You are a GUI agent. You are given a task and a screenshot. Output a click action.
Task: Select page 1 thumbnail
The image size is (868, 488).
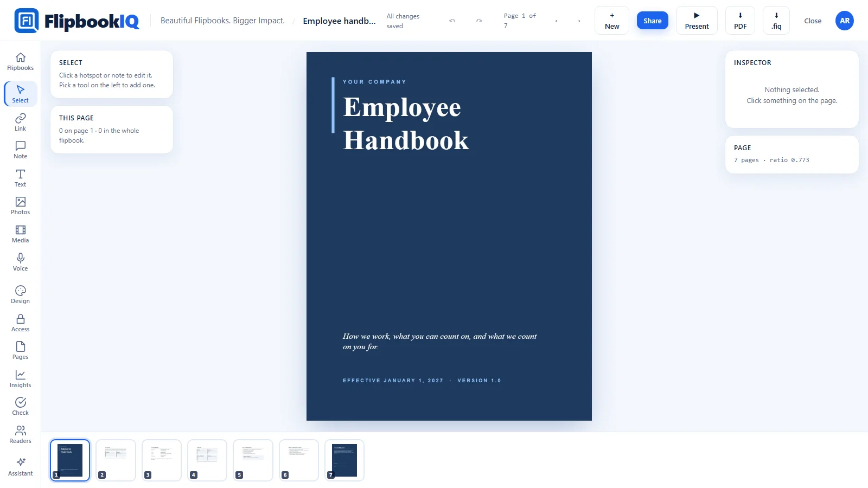[70, 460]
